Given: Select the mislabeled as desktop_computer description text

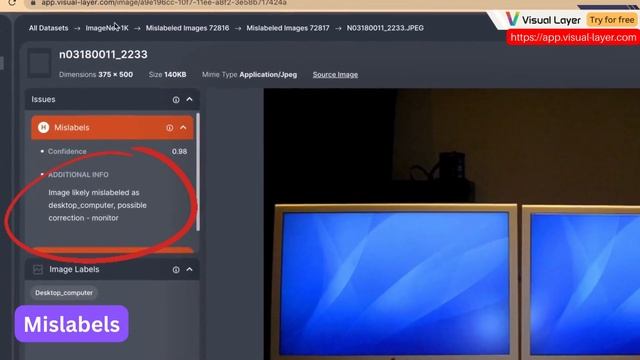Looking at the screenshot, I should [98, 205].
